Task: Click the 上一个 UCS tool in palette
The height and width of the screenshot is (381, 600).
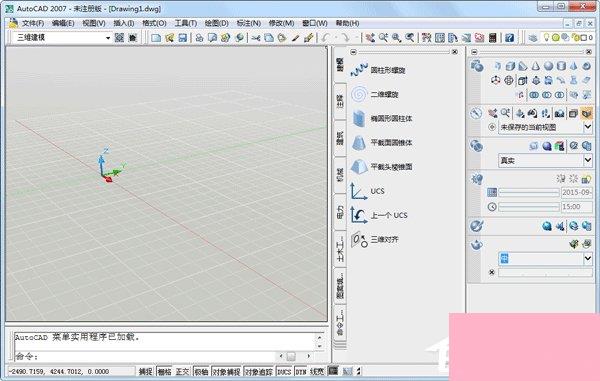Action: (x=379, y=215)
